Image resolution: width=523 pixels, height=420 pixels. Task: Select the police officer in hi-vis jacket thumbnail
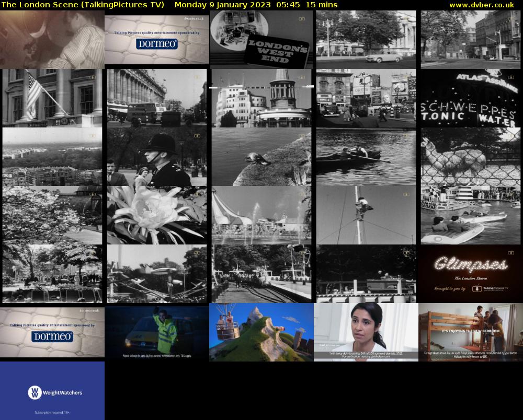pos(157,332)
